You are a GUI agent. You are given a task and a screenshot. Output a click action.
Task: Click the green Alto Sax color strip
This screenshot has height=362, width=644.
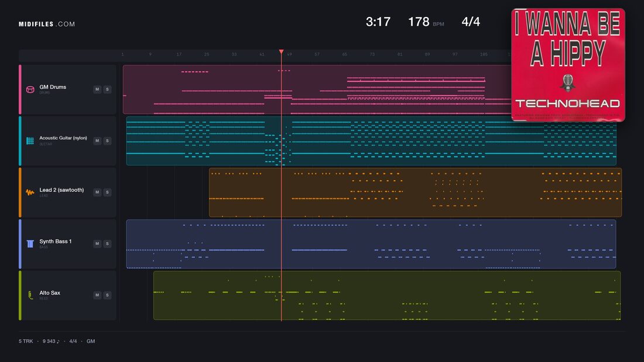[x=20, y=295]
